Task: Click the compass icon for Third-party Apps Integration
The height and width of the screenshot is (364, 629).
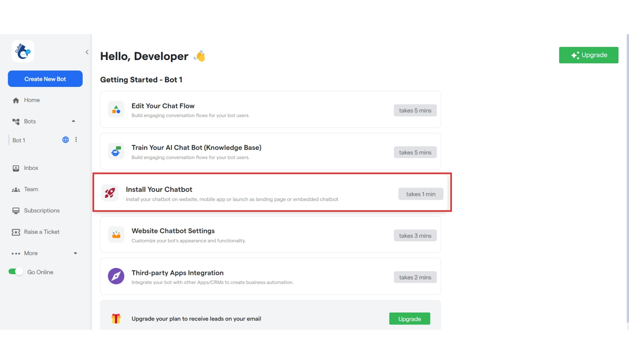Action: (116, 276)
